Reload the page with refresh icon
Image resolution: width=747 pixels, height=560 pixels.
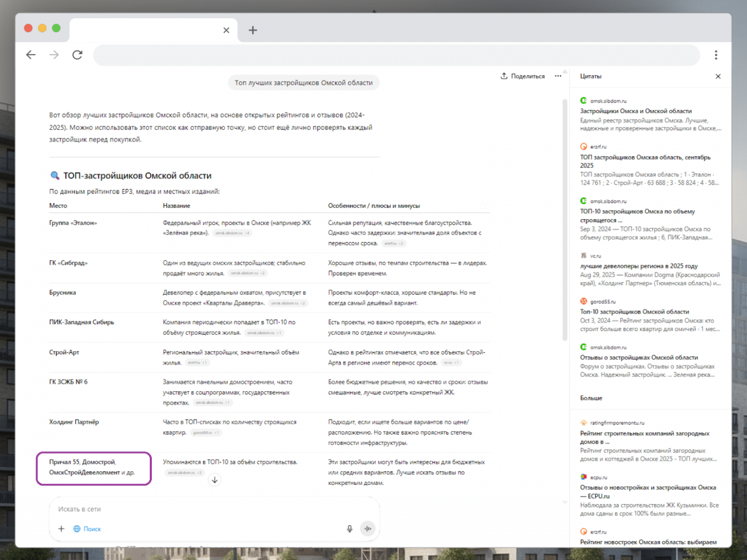coord(77,55)
